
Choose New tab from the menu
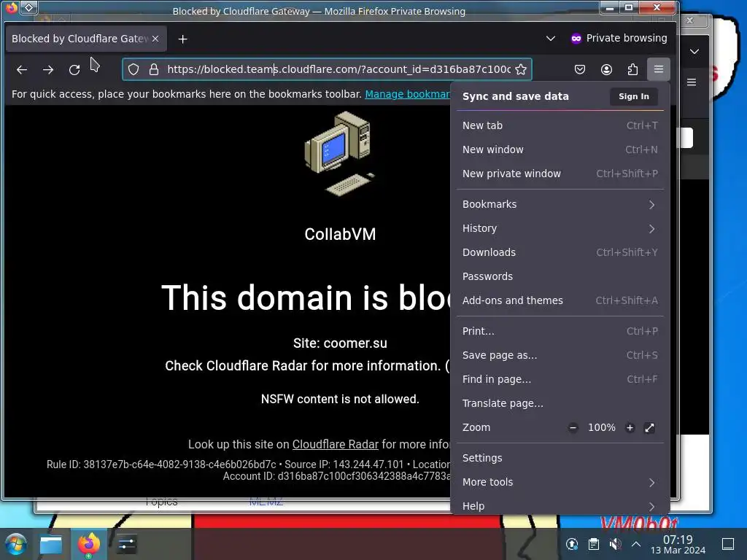coord(560,125)
